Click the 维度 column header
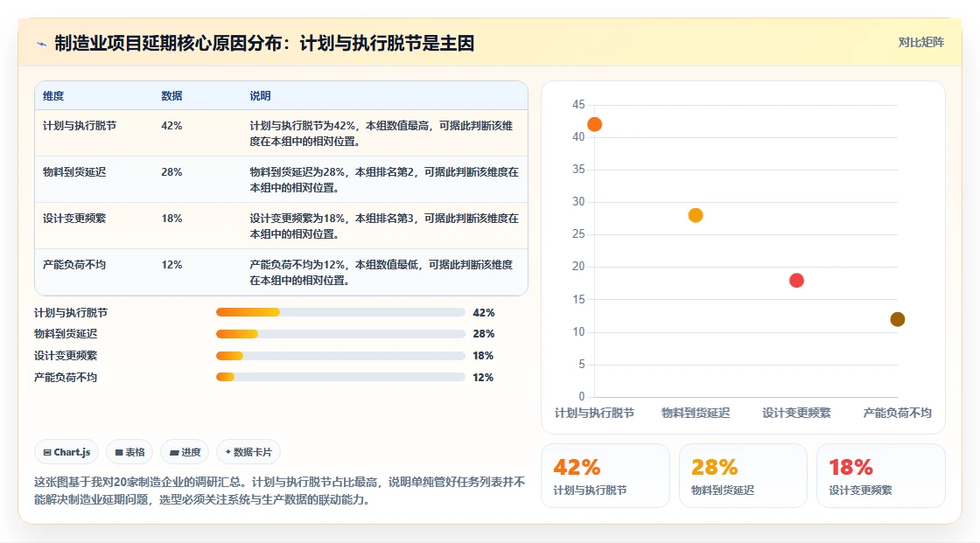 click(53, 95)
